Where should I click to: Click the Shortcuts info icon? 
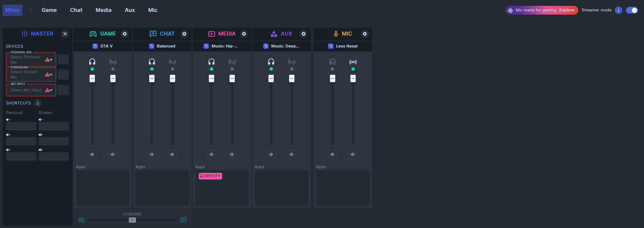tap(38, 103)
